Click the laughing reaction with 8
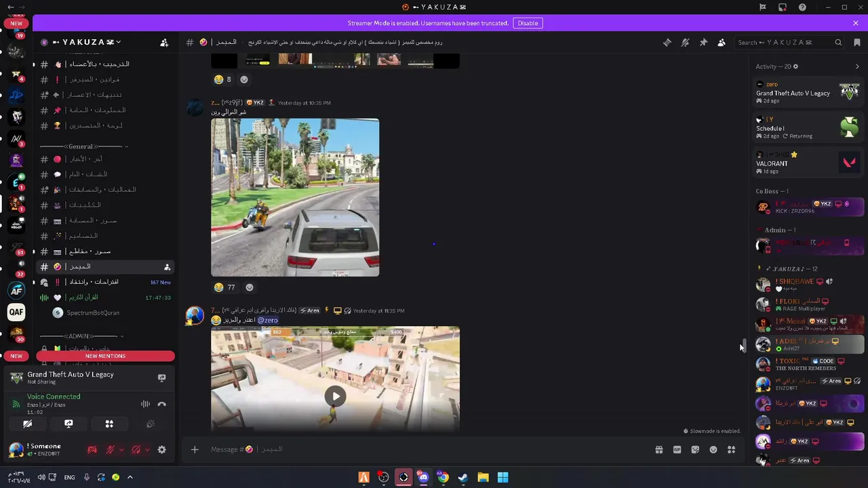The height and width of the screenshot is (488, 868). click(x=222, y=79)
